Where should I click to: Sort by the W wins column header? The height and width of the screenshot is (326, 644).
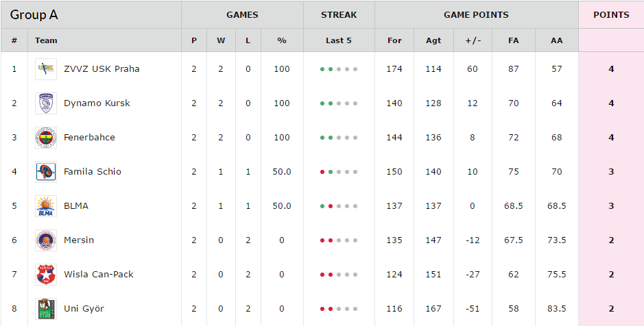pyautogui.click(x=221, y=40)
